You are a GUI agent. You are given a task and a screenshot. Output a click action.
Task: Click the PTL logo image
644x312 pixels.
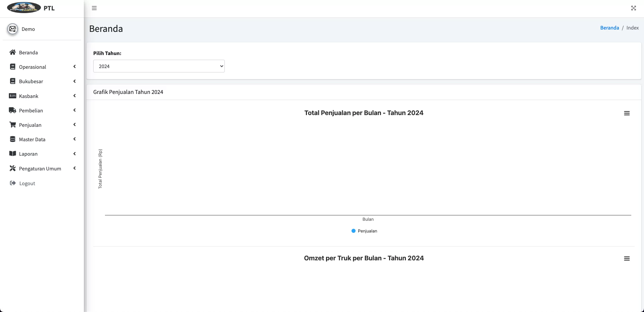tap(24, 8)
